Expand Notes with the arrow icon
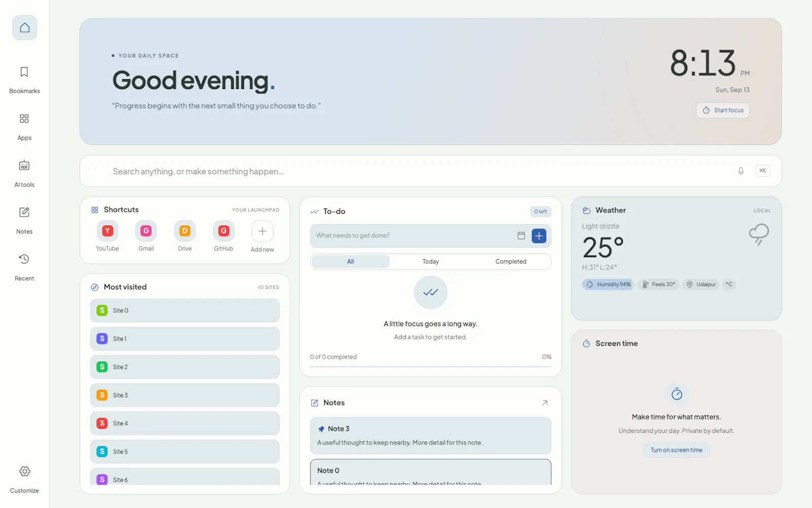812x508 pixels. click(x=545, y=403)
